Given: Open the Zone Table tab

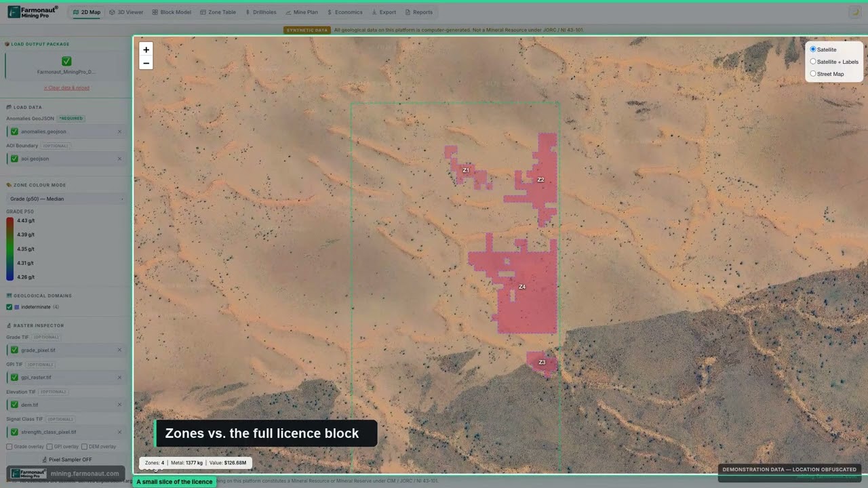Looking at the screenshot, I should click(218, 12).
